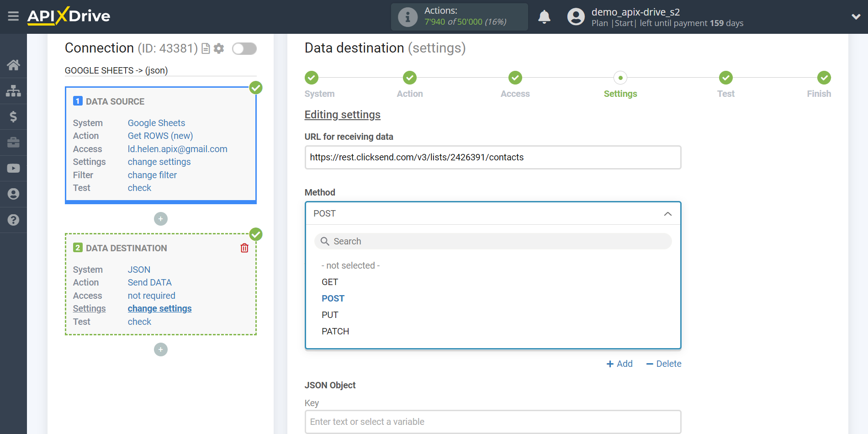The image size is (868, 434).
Task: Click the Editing settings heading
Action: coord(343,115)
